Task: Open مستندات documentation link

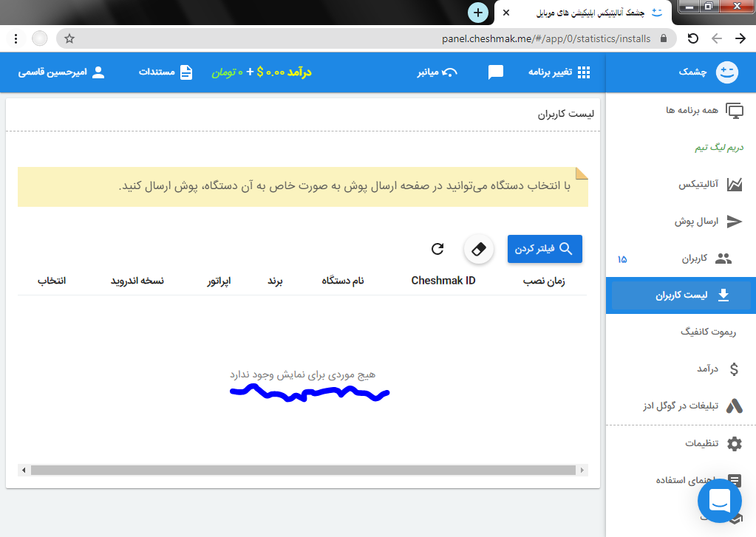Action: [166, 72]
